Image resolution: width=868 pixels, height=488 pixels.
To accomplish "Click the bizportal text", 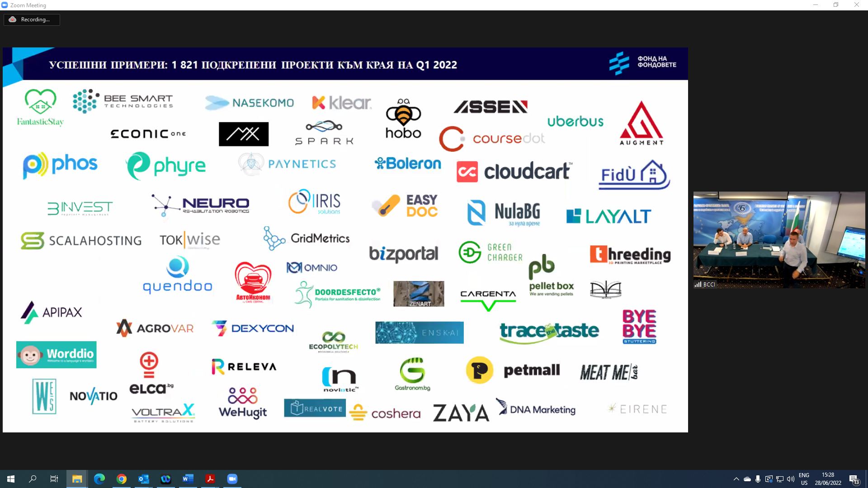I will tap(404, 253).
